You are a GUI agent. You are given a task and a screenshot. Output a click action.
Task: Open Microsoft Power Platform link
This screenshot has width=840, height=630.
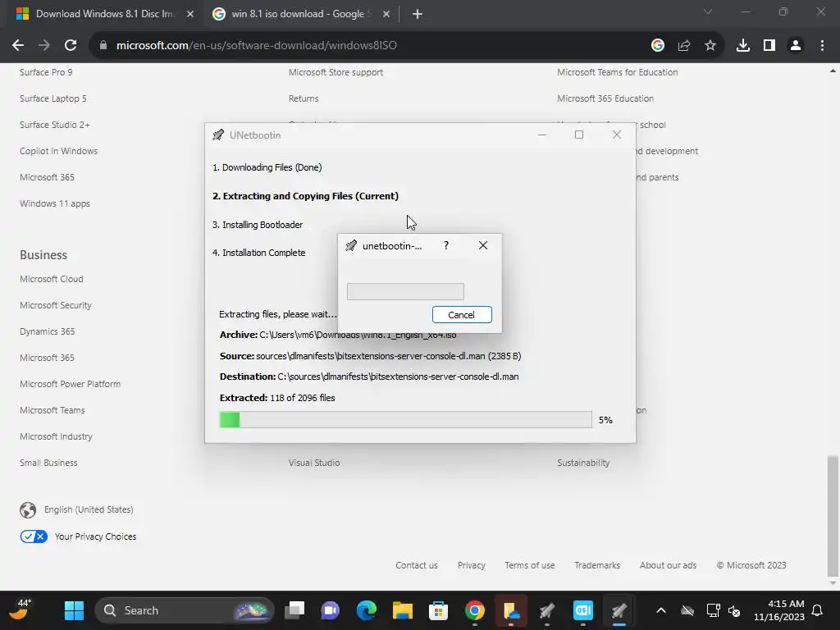[x=71, y=384]
